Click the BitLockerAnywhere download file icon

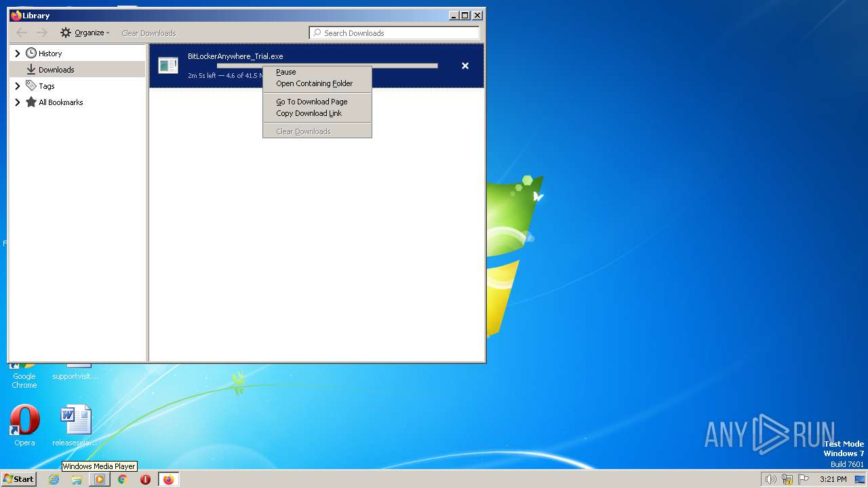[x=168, y=65]
